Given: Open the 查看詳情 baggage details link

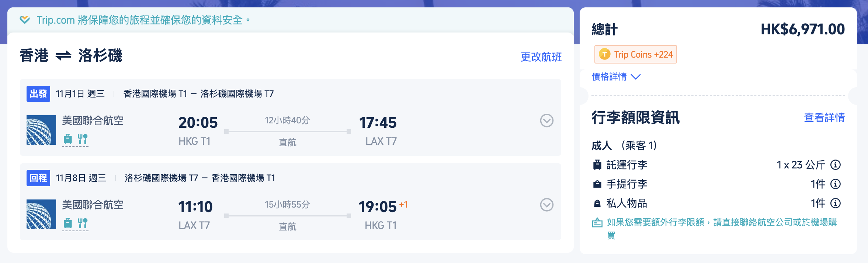Looking at the screenshot, I should pyautogui.click(x=824, y=117).
